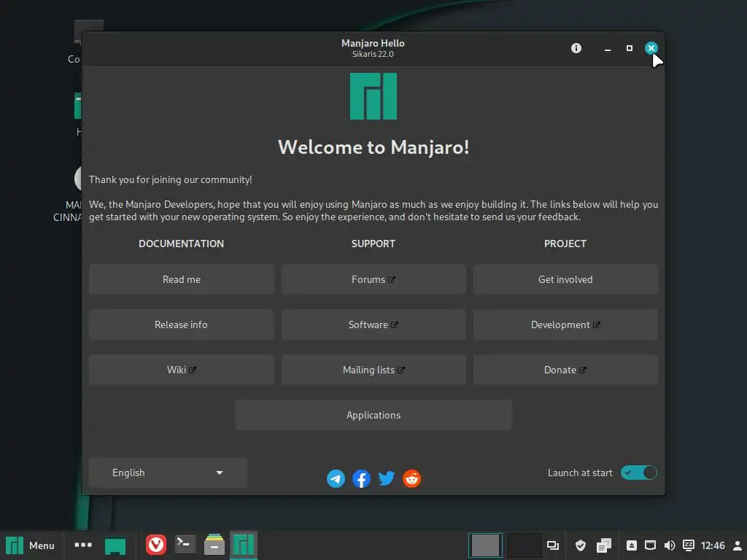
Task: Minimize the Manjaro Hello window
Action: coord(608,49)
